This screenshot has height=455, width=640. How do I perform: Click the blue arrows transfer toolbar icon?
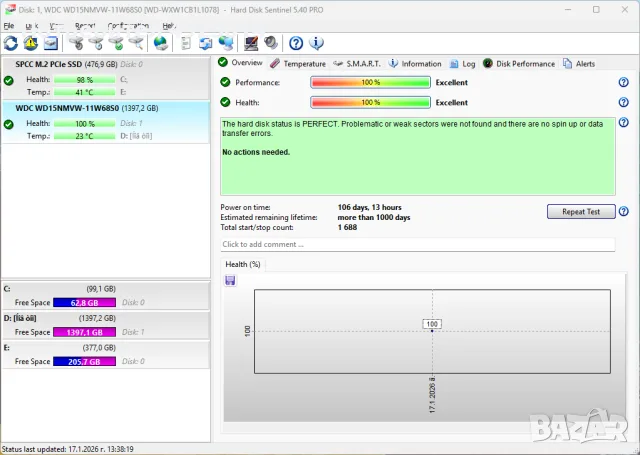pos(205,43)
